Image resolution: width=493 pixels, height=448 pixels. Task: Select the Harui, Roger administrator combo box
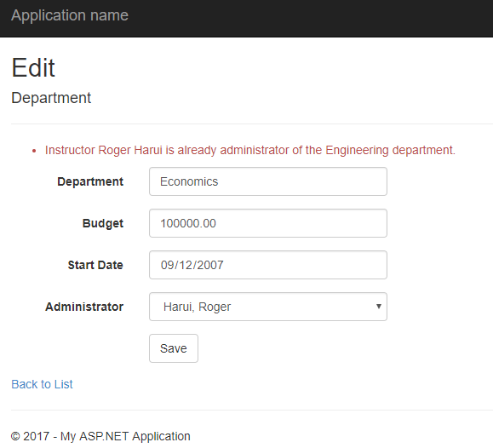coord(268,307)
